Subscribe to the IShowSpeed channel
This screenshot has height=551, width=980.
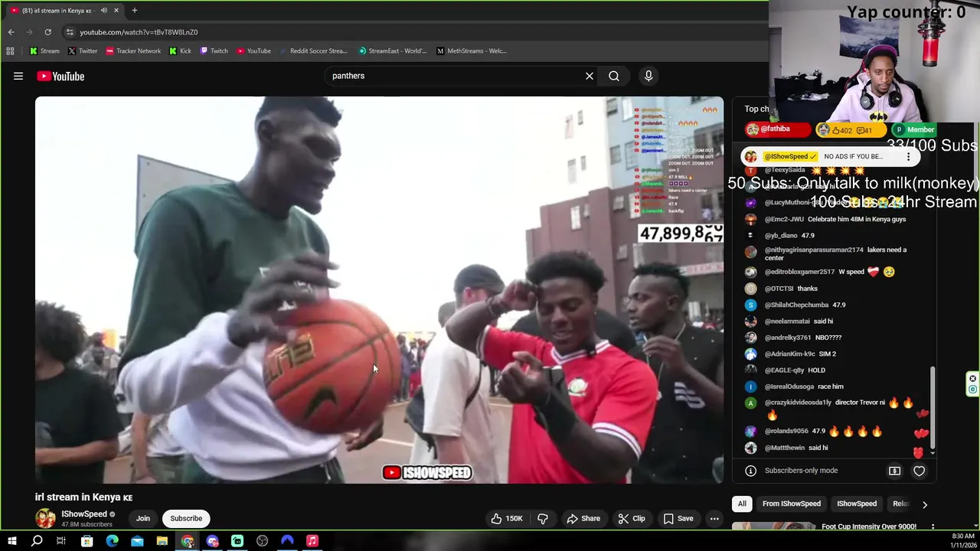point(186,518)
